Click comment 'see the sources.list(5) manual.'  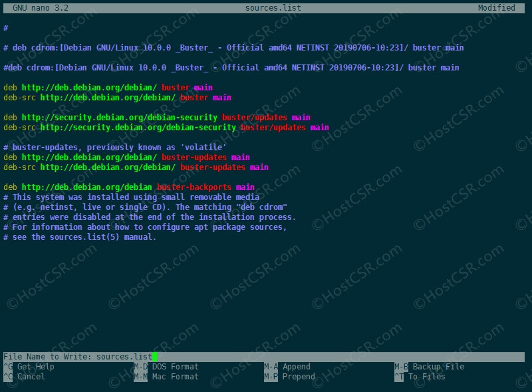(80, 237)
